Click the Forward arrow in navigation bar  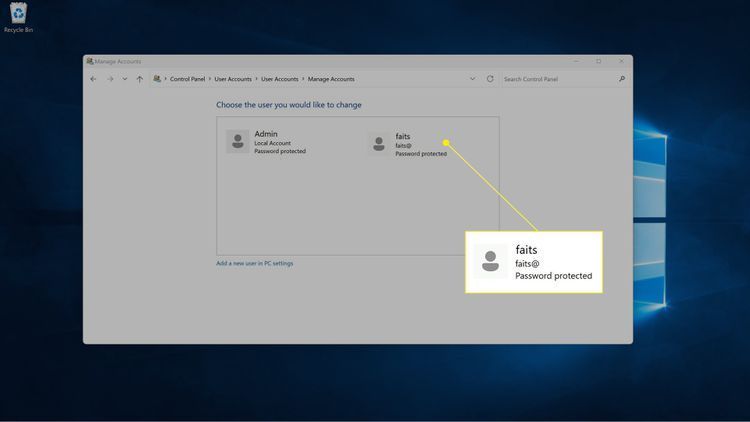coord(109,79)
